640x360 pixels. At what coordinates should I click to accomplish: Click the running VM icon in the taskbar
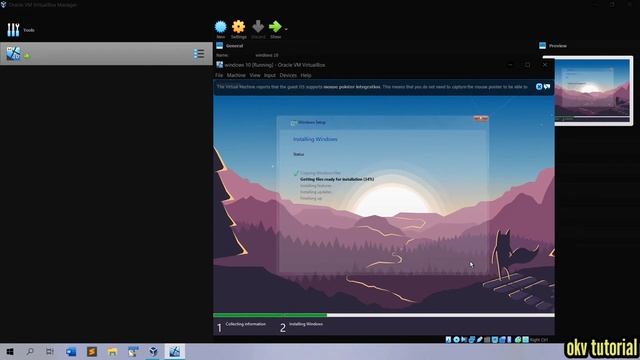(174, 351)
